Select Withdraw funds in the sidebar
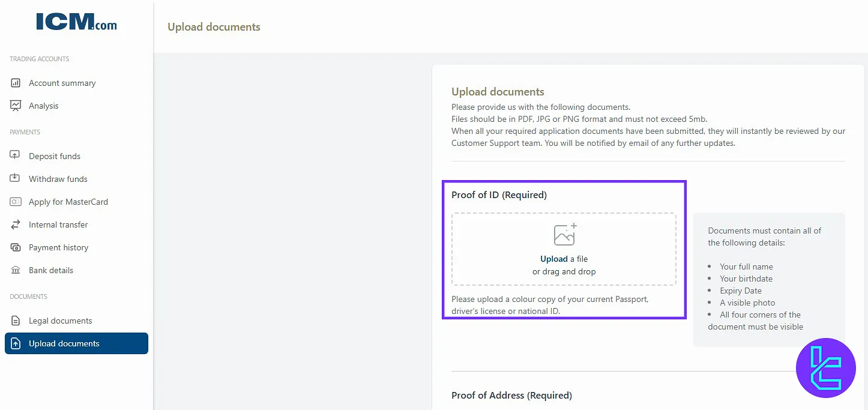The height and width of the screenshot is (410, 868). [58, 179]
